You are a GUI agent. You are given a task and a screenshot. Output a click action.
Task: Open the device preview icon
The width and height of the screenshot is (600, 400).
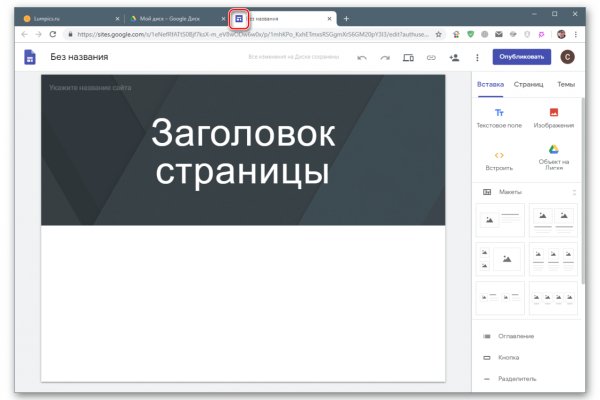coord(408,58)
